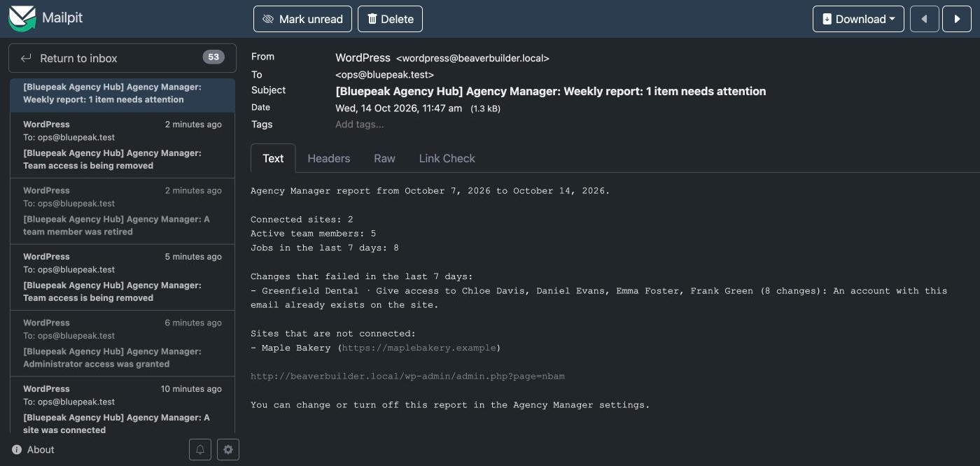
Task: Open the Team access is being removed email from 5 minutes ago
Action: tap(122, 277)
